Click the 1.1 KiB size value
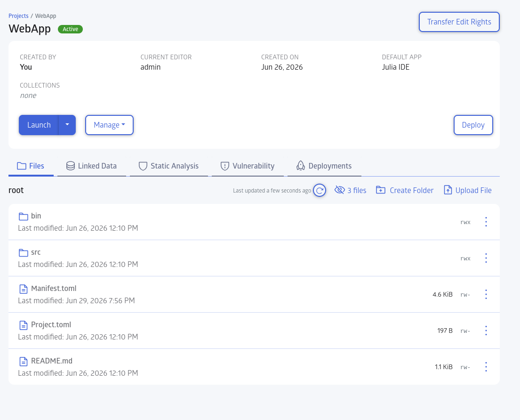The height and width of the screenshot is (420, 520). (x=444, y=367)
